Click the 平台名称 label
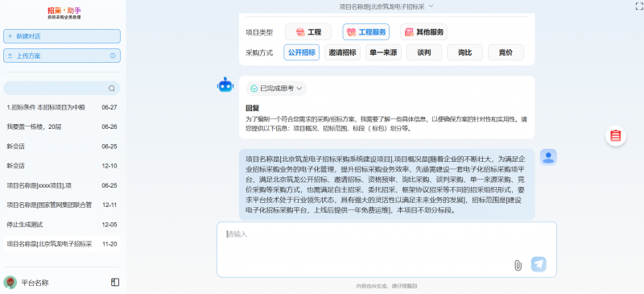The image size is (644, 294). [x=35, y=283]
